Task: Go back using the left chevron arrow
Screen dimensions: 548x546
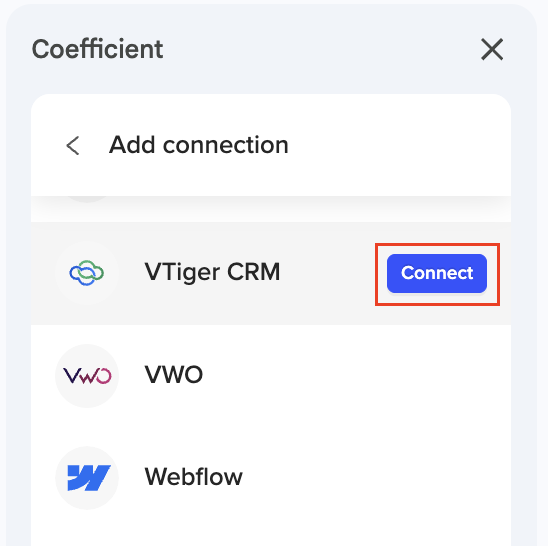Action: click(x=73, y=145)
